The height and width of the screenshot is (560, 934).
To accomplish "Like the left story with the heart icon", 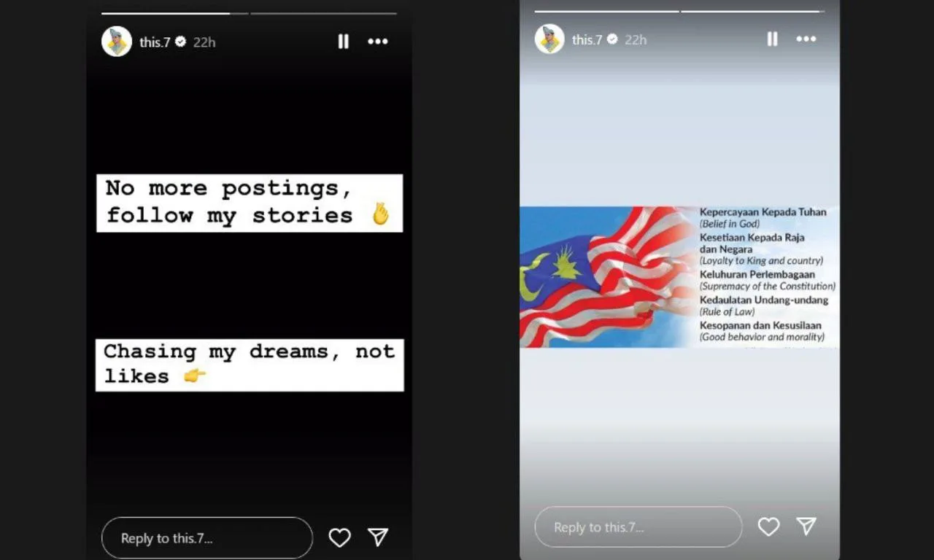I will tap(339, 537).
